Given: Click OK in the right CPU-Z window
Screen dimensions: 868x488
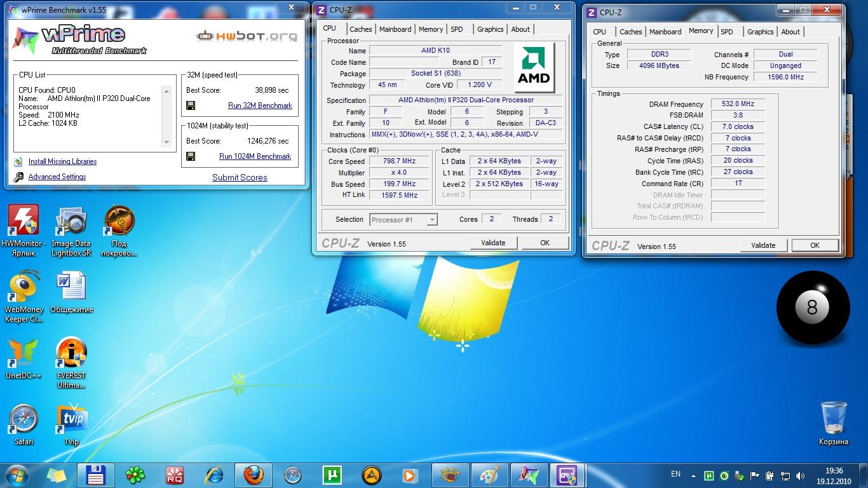Looking at the screenshot, I should tap(815, 245).
